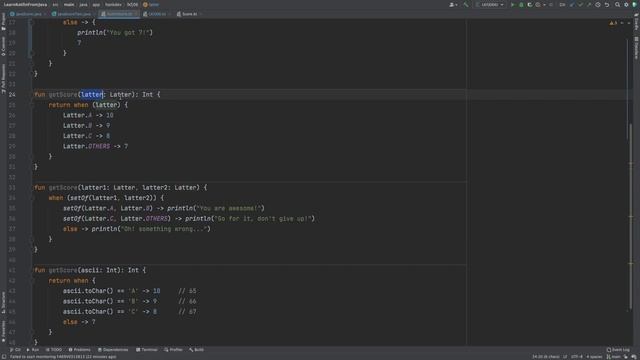Open the Structure sidebar tool button
The height and width of the screenshot is (360, 640).
[x=3, y=302]
